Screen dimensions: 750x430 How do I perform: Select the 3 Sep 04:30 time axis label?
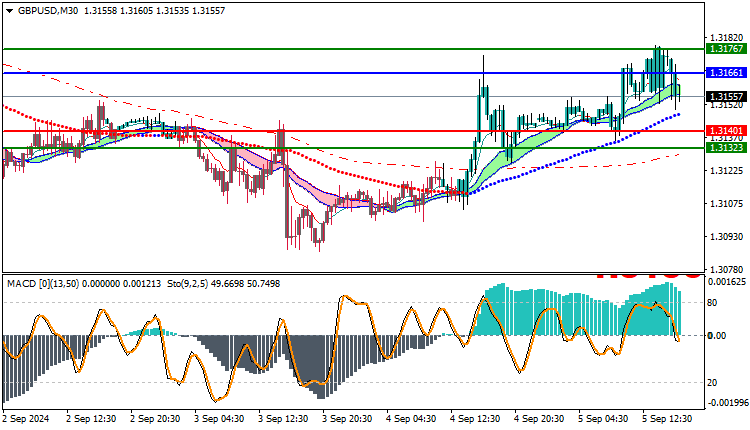pos(219,419)
